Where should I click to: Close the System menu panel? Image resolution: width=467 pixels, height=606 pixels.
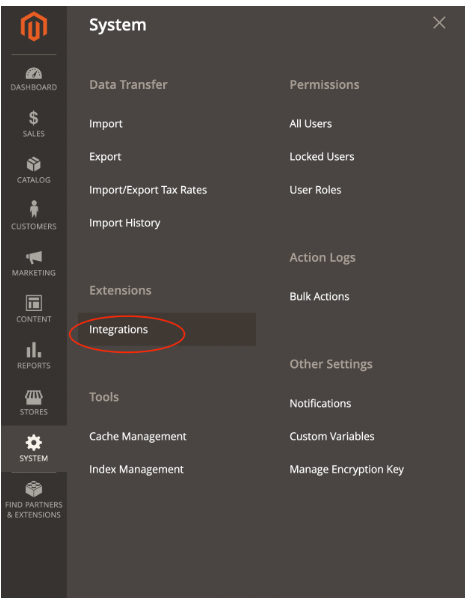click(439, 23)
